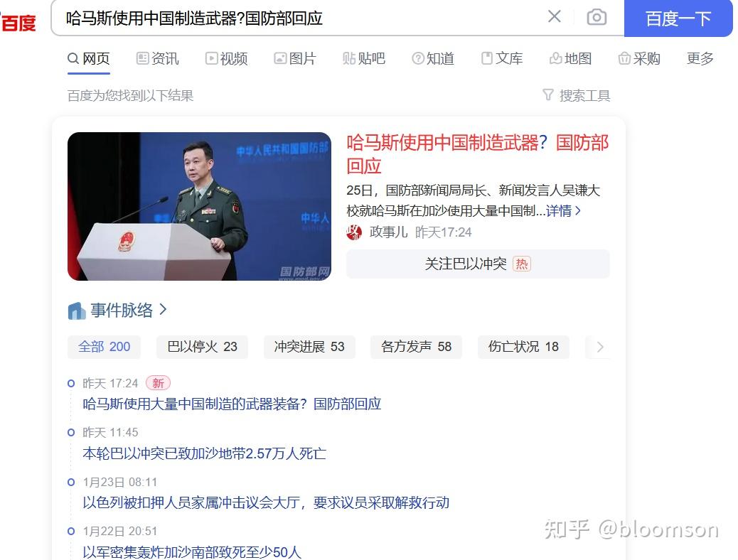The width and height of the screenshot is (738, 560).
Task: Select the 冲突进展 53 filter chip
Action: pos(309,348)
